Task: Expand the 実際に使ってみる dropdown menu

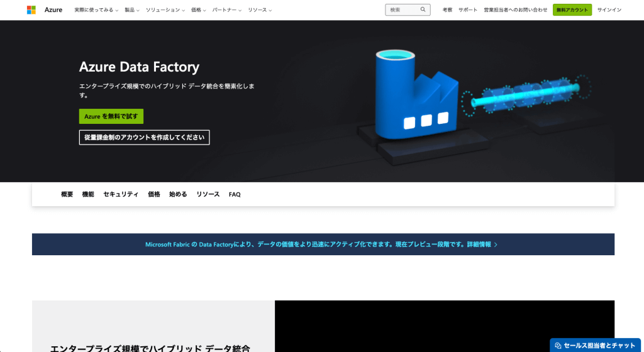Action: (96, 10)
